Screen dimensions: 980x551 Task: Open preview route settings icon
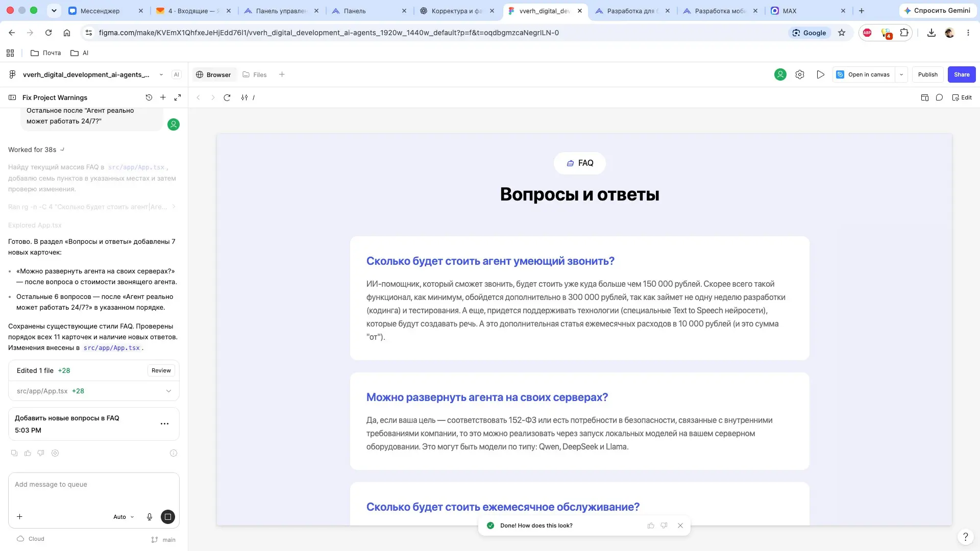point(244,97)
